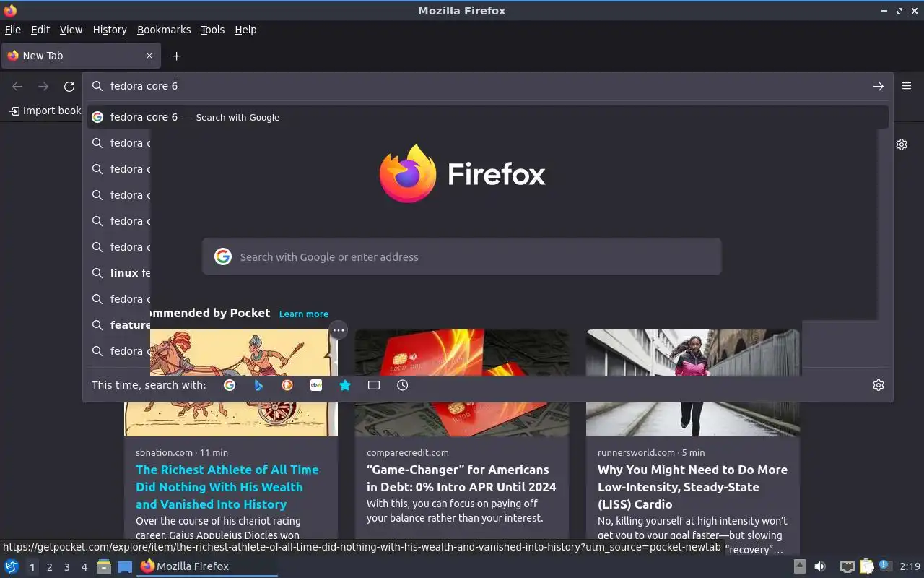Click the network icon in the system tray
The width and height of the screenshot is (924, 578).
click(847, 566)
